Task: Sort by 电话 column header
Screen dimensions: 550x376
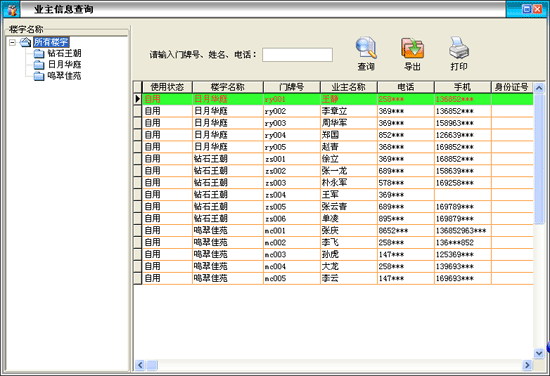Action: coord(406,87)
